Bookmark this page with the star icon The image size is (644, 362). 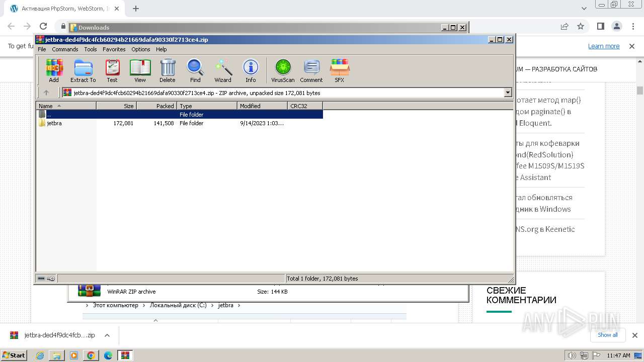[x=581, y=26]
